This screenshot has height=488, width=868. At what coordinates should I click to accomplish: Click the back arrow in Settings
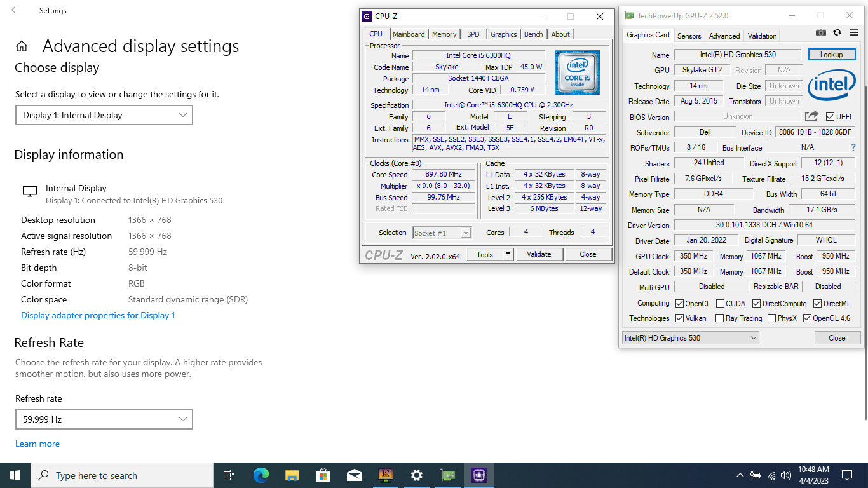click(15, 11)
